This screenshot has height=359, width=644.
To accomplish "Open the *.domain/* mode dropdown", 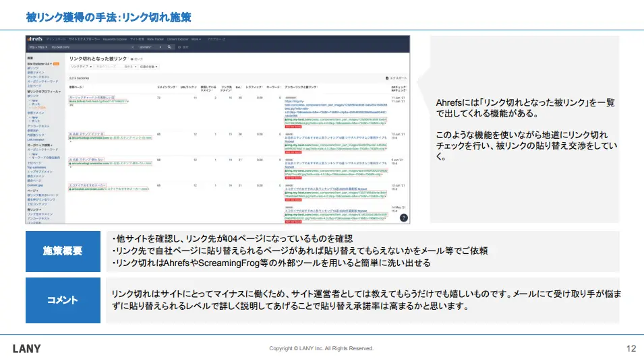I will (x=150, y=47).
